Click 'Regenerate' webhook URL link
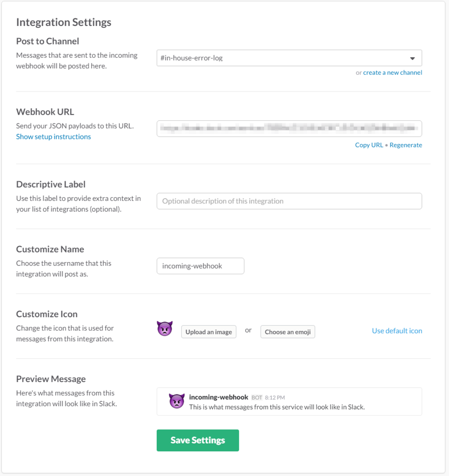This screenshot has width=449, height=476. click(x=406, y=145)
